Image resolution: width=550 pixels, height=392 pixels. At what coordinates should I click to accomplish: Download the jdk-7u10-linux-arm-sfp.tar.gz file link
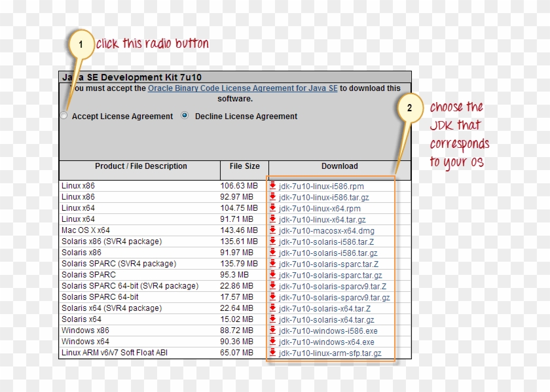coord(330,353)
